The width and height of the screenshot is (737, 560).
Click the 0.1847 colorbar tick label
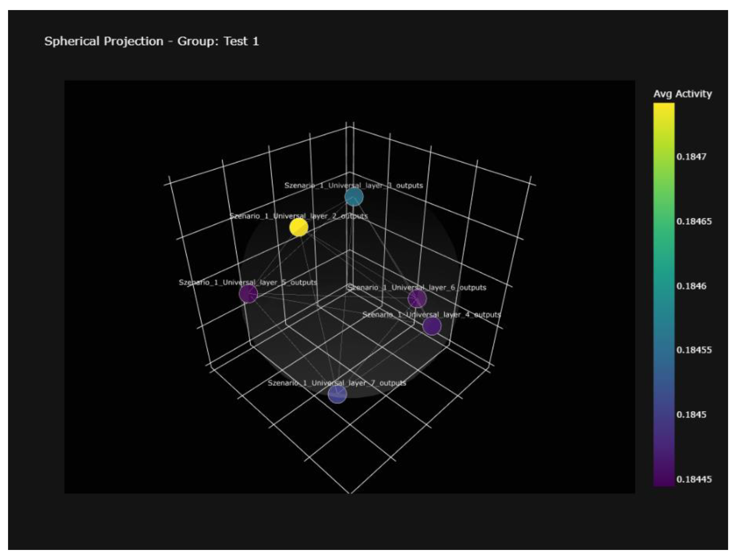[691, 157]
